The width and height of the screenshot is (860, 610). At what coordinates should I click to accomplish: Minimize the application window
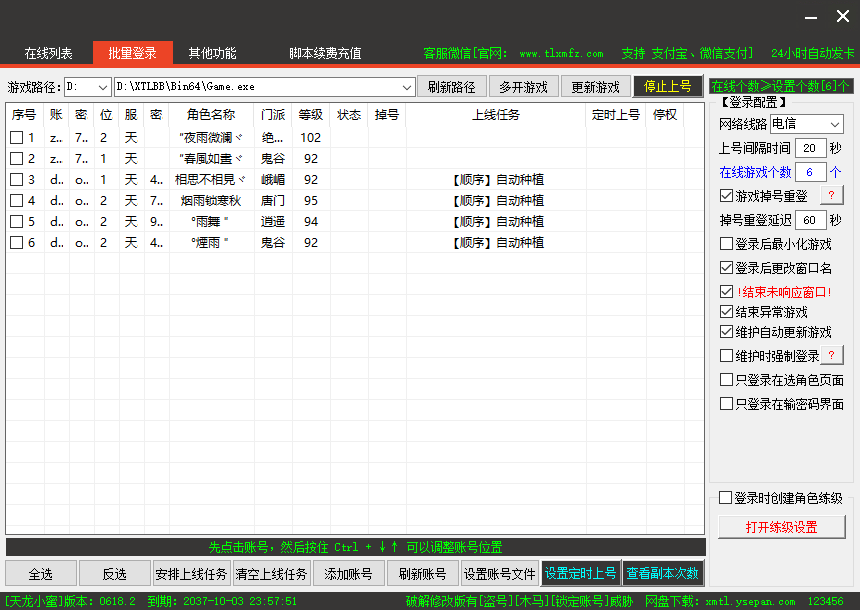point(811,17)
